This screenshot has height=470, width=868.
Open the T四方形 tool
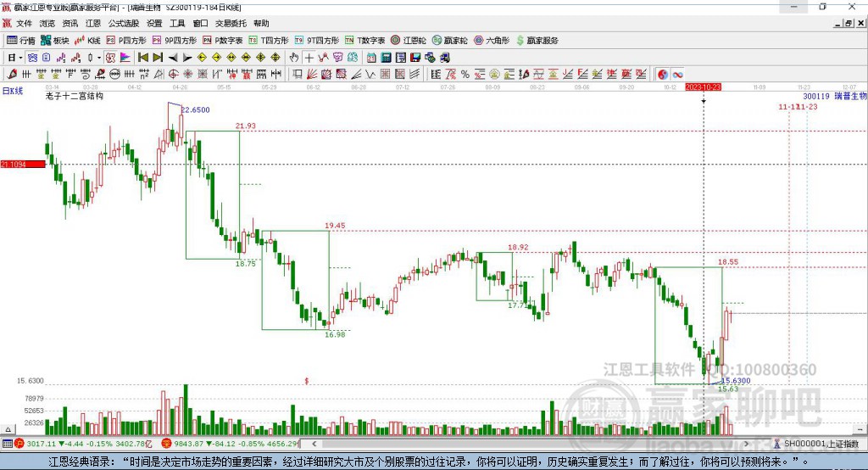tap(269, 41)
